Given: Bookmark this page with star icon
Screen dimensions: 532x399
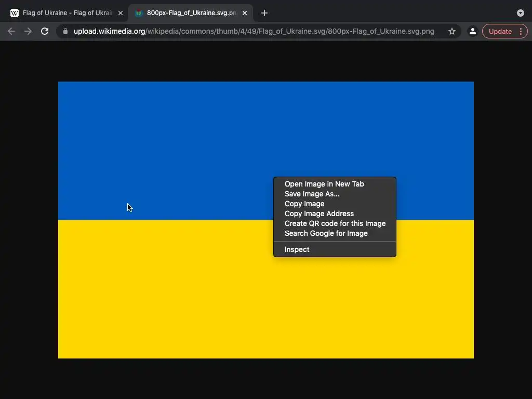Looking at the screenshot, I should [x=451, y=32].
